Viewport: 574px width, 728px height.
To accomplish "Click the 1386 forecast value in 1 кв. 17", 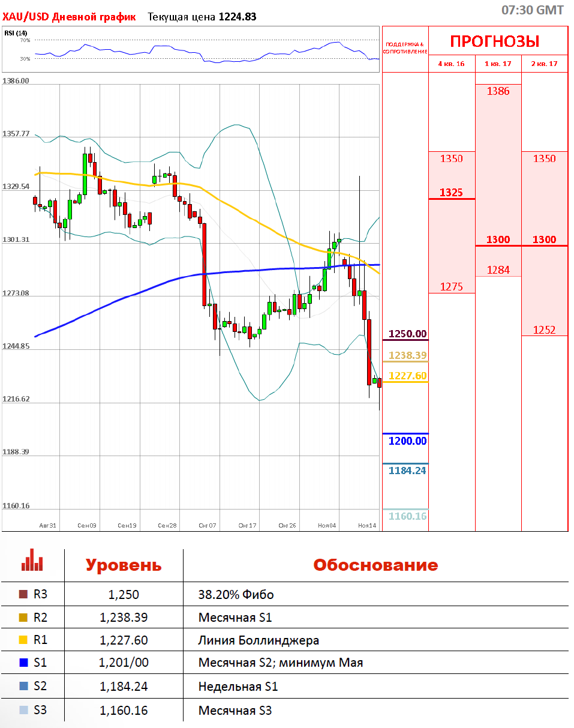I will 498,91.
